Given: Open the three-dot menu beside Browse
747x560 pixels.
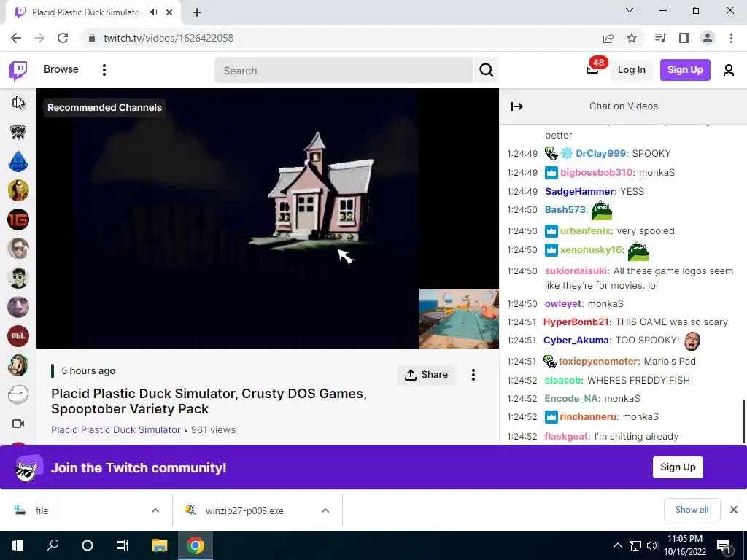Looking at the screenshot, I should point(104,70).
